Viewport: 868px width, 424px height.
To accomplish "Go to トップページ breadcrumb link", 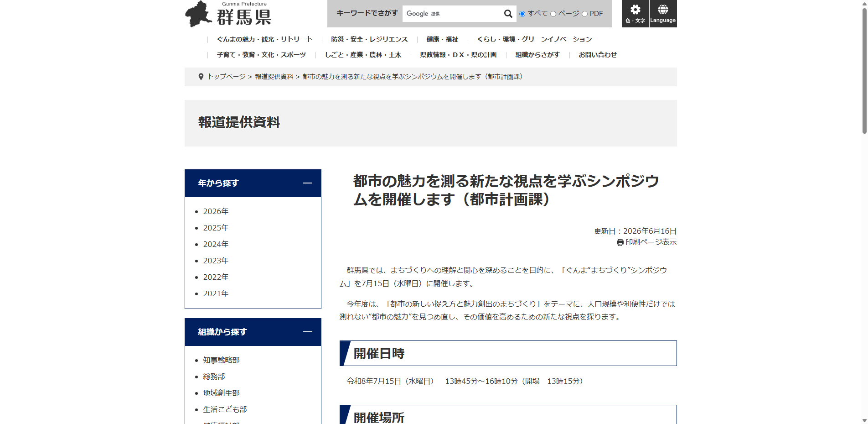I will point(227,77).
